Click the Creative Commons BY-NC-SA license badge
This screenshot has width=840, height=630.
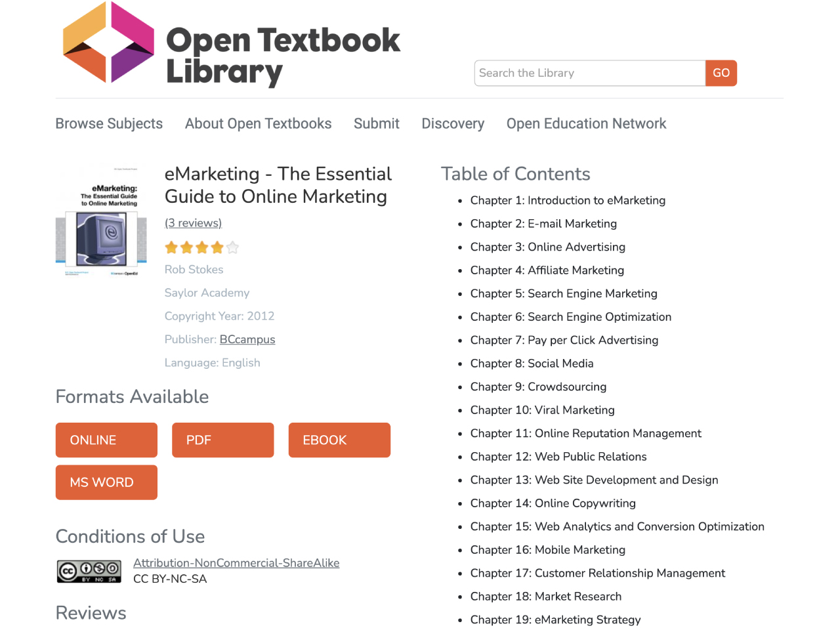pyautogui.click(x=89, y=572)
